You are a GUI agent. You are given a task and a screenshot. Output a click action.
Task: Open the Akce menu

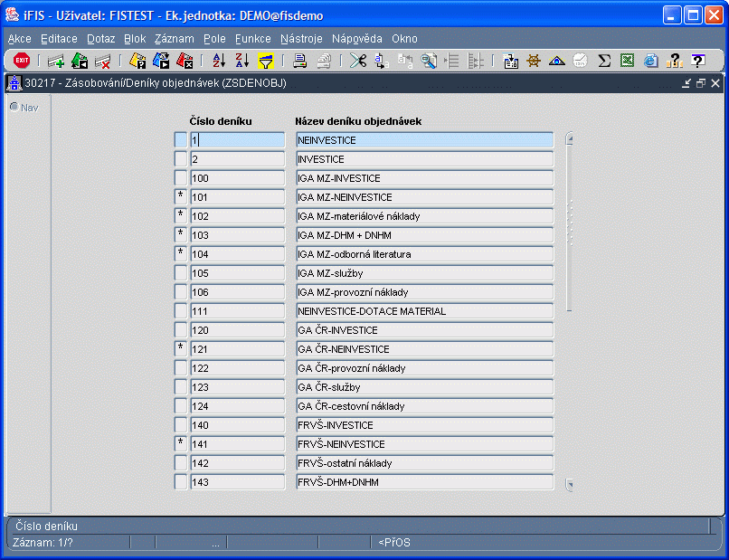click(20, 39)
